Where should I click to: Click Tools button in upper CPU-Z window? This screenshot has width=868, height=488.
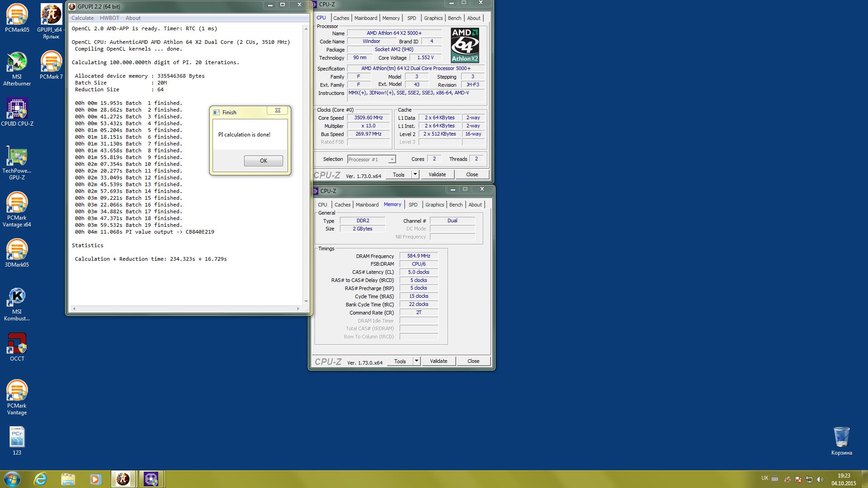coord(398,174)
